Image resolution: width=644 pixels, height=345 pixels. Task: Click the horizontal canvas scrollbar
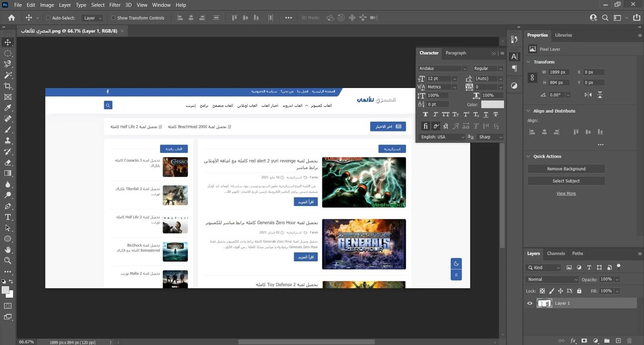306,342
